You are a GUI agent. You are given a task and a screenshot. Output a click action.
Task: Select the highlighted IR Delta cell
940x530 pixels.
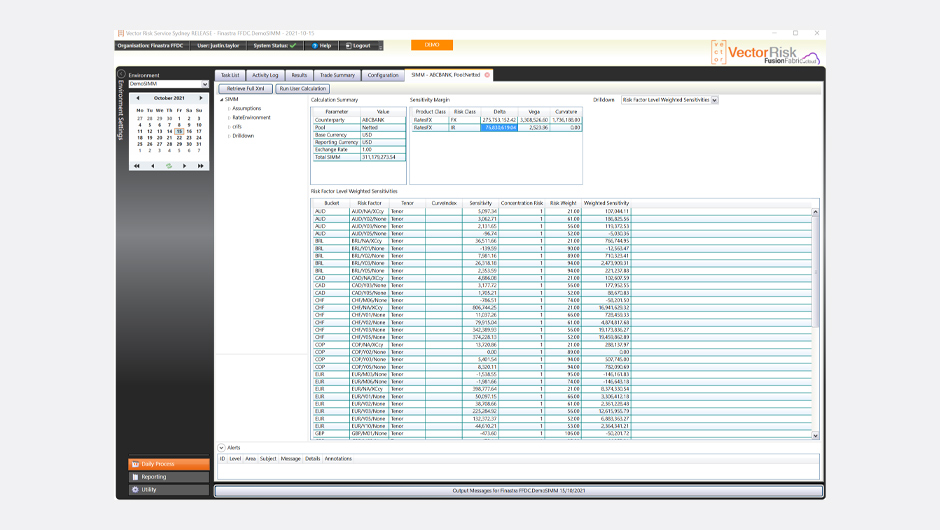click(x=499, y=128)
